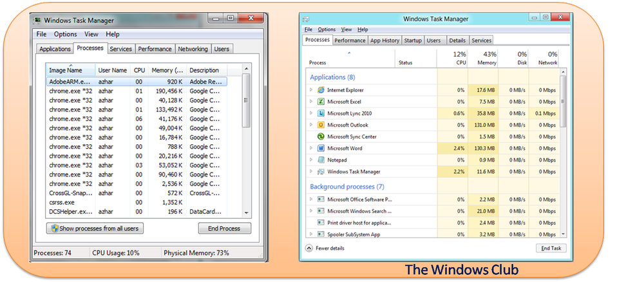644x282 pixels.
Task: Sort by Network column header
Action: click(544, 59)
